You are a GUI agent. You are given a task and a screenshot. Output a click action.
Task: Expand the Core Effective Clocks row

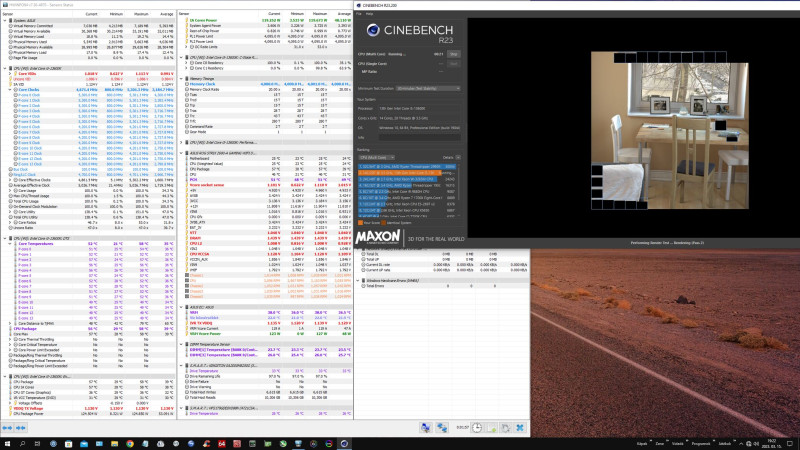(10, 180)
